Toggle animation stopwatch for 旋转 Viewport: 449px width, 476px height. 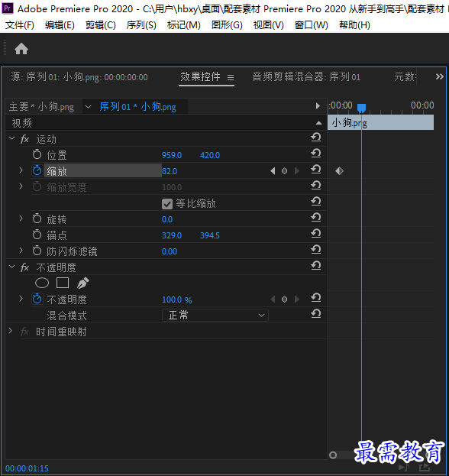pyautogui.click(x=37, y=219)
